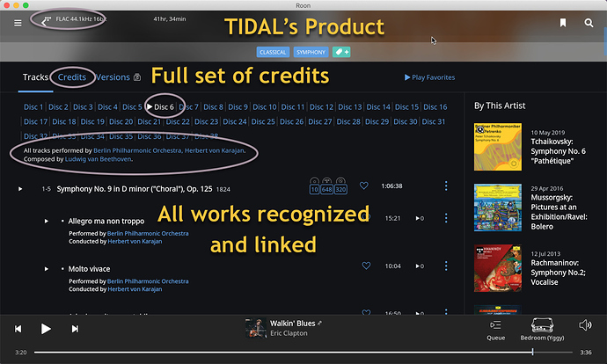Screen dimensions: 607x364
Task: Click the signal path FLAC 44.1kHz indicator
Action: click(x=81, y=19)
